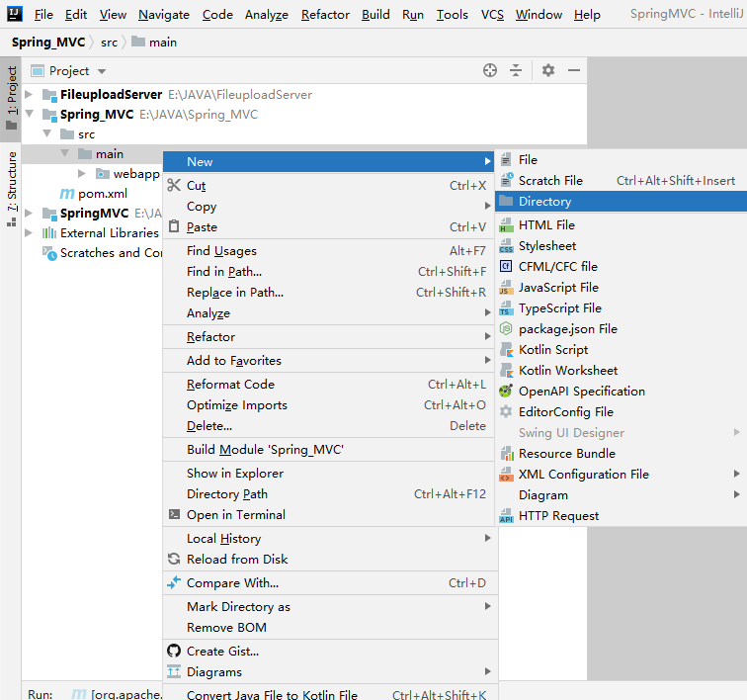Click the TypeScript File icon
747x700 pixels.
(506, 308)
